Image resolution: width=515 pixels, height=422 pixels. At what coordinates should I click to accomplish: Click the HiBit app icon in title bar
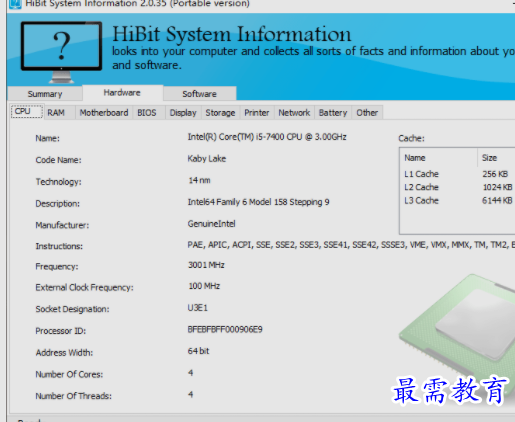click(x=15, y=4)
